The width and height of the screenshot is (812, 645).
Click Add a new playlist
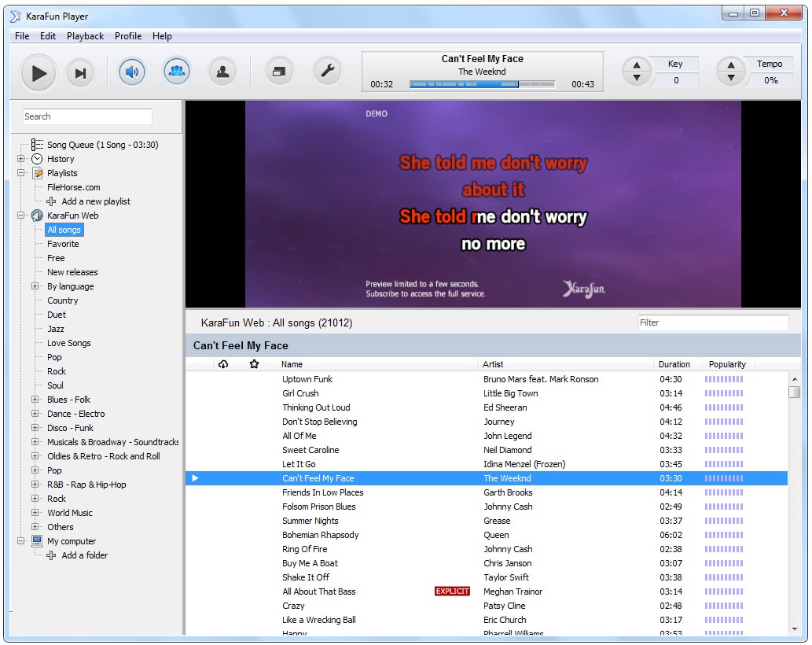(95, 201)
